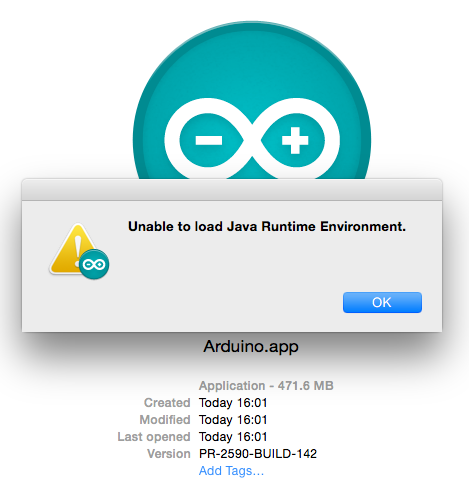The image size is (469, 488).
Task: Click the Last opened time 'Today 16:01'
Action: pos(233,437)
